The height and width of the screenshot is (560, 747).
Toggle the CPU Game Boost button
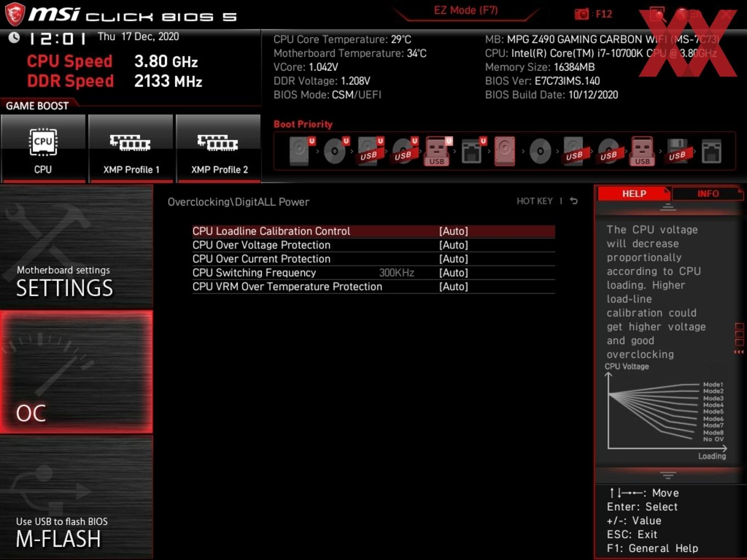click(x=43, y=148)
